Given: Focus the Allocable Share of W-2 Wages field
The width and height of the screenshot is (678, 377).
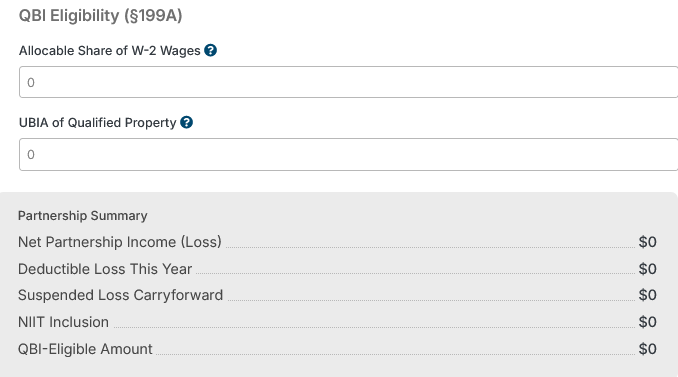Looking at the screenshot, I should click(349, 82).
